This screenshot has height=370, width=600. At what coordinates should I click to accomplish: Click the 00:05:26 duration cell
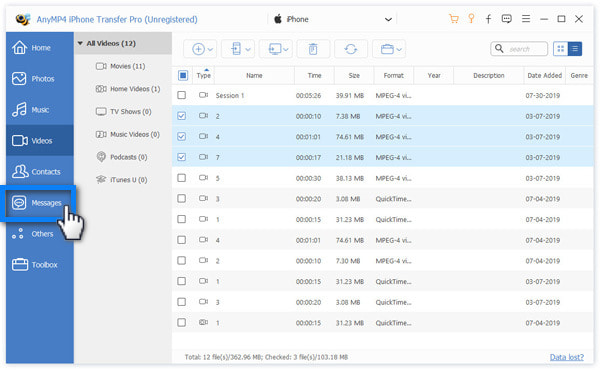pyautogui.click(x=308, y=95)
